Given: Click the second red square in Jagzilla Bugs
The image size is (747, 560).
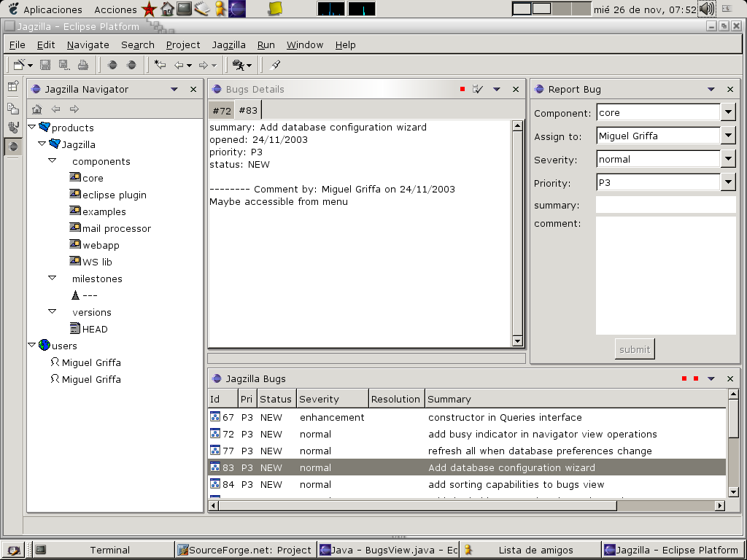Looking at the screenshot, I should pos(696,378).
